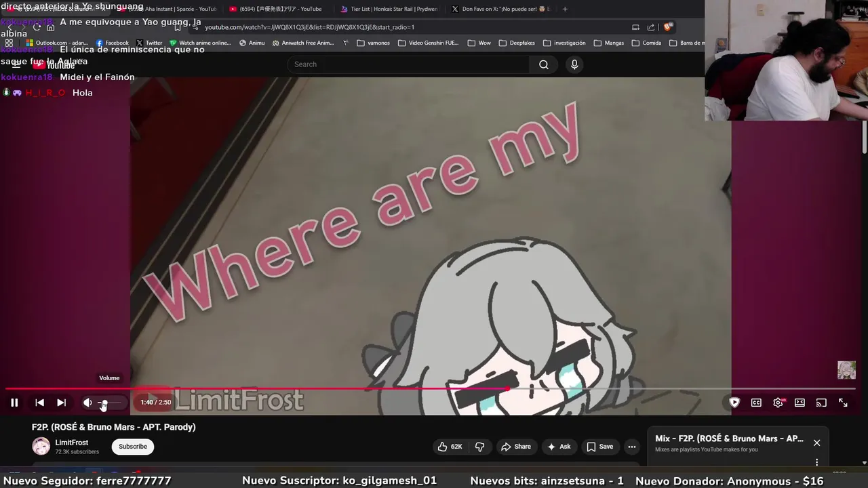
Task: Open Mix playlist options menu
Action: [816, 462]
